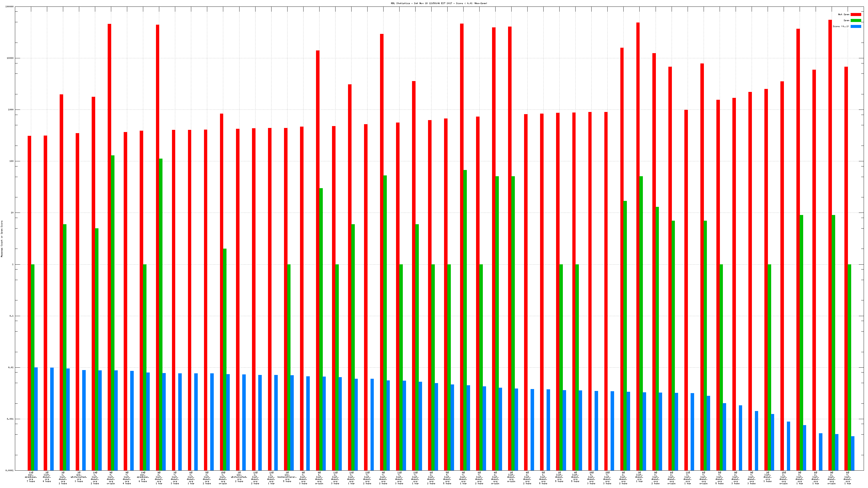This screenshot has height=488, width=868.
Task: Click the blue bar for zen.spamhaus.org 7 hops
Action: click(x=36, y=419)
